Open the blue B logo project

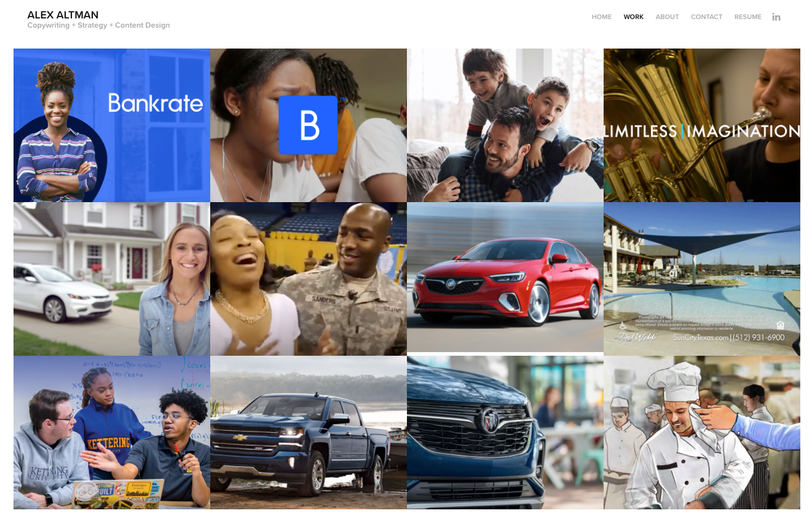(x=309, y=125)
